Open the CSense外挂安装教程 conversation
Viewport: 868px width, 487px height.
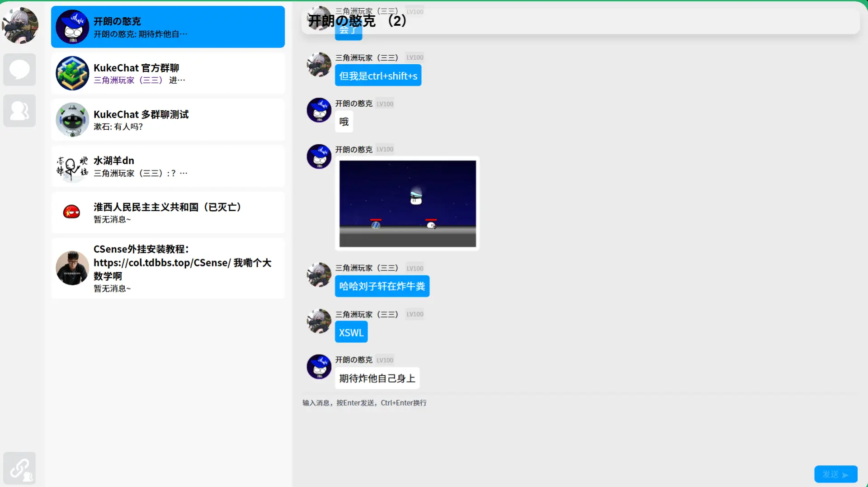click(168, 268)
